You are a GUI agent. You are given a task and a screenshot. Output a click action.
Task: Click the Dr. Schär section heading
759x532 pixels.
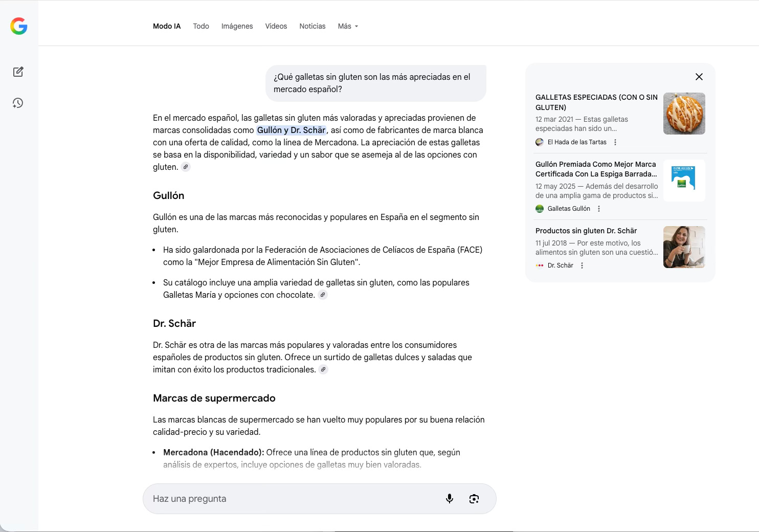click(174, 323)
